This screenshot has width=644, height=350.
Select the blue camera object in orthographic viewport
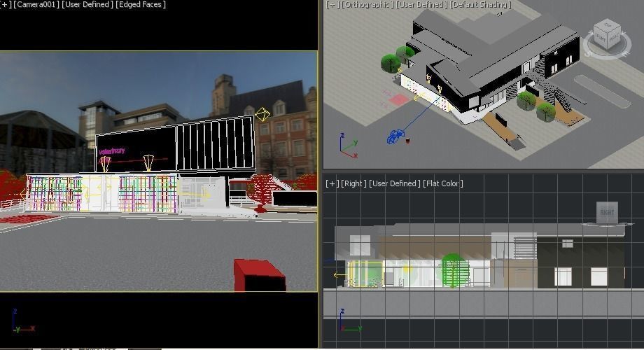pos(395,136)
